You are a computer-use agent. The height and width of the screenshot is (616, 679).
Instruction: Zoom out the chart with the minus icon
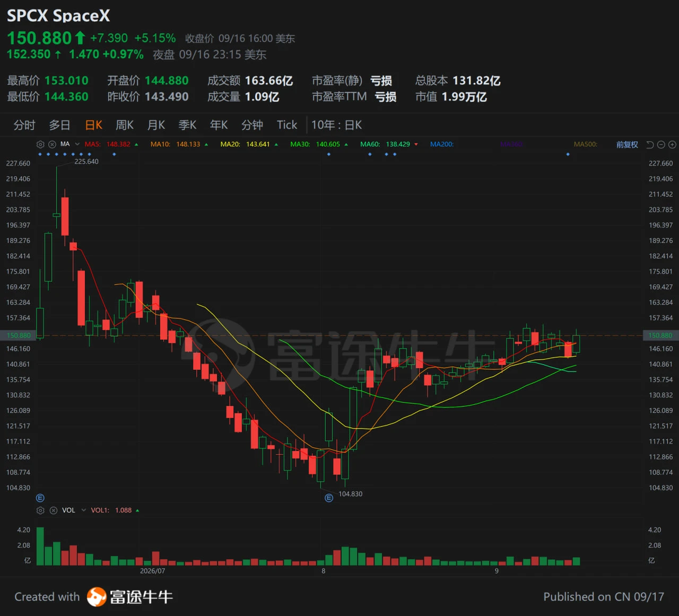(x=661, y=145)
